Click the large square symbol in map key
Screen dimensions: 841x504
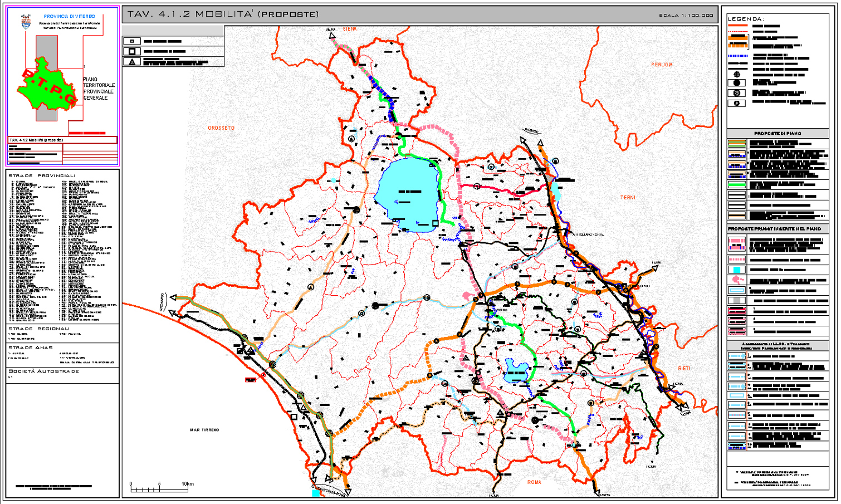click(132, 51)
